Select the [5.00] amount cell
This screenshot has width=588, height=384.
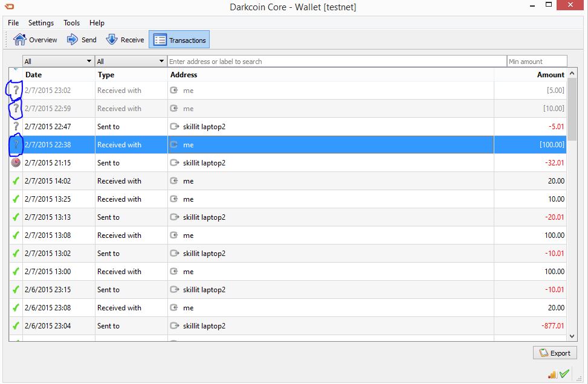tap(530, 91)
